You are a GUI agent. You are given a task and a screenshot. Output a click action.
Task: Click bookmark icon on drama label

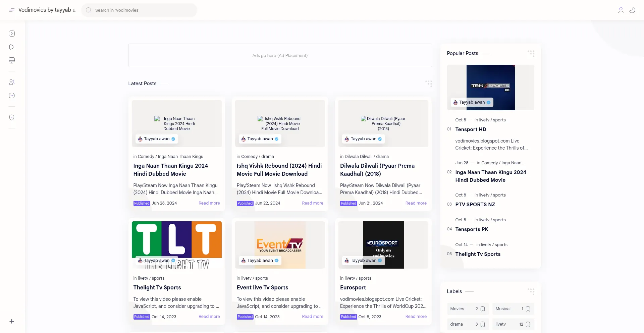tap(483, 324)
